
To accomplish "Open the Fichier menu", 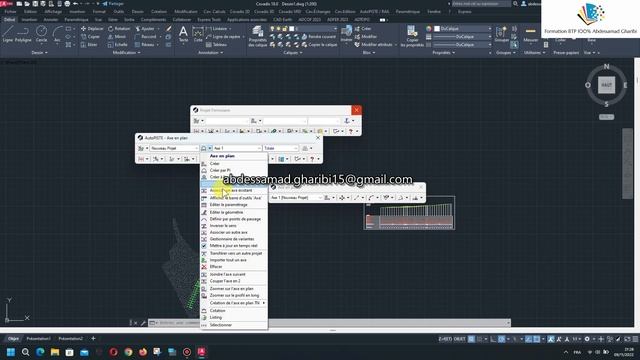I will [x=11, y=12].
